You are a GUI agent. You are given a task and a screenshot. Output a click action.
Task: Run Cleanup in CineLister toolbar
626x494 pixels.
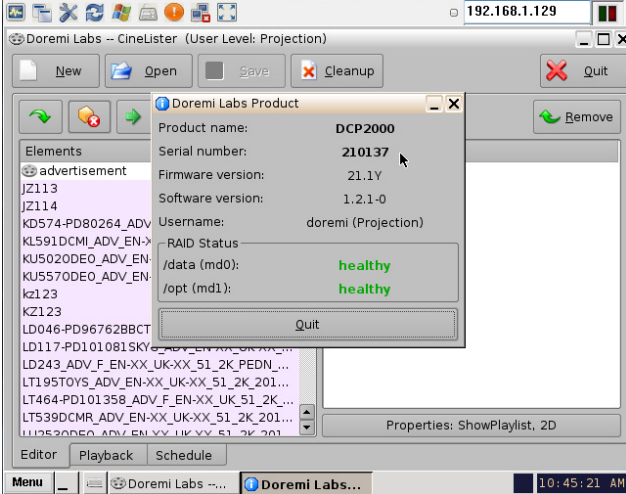pos(337,71)
